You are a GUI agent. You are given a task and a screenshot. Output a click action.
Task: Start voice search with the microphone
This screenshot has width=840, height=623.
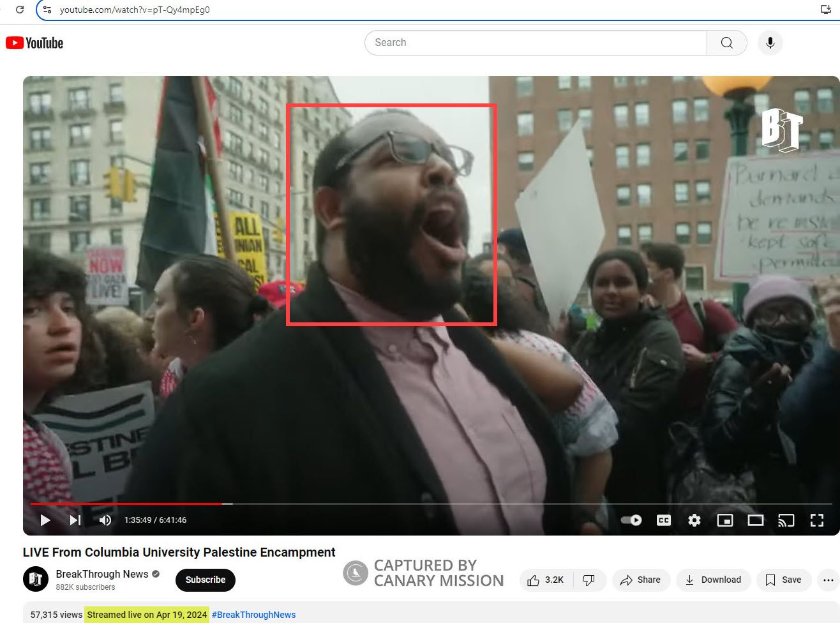click(x=770, y=42)
